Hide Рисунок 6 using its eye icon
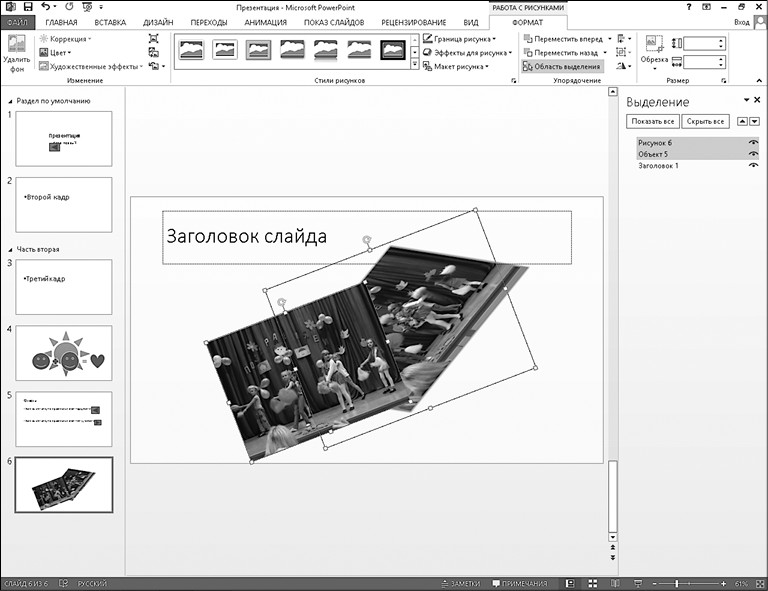 tap(753, 143)
